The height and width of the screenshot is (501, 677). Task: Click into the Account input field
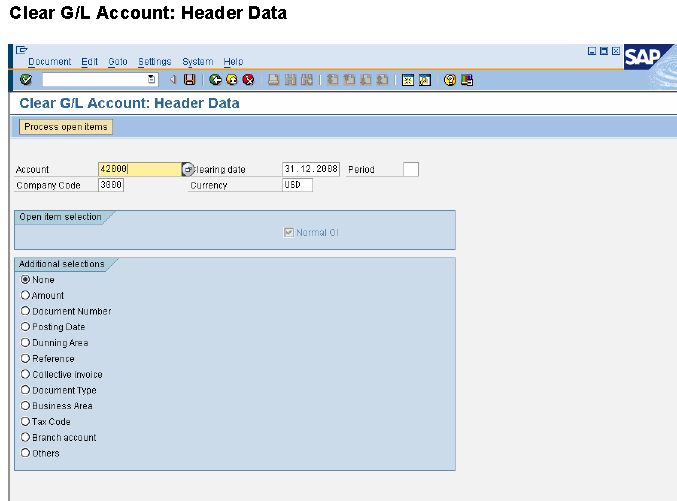coord(140,169)
